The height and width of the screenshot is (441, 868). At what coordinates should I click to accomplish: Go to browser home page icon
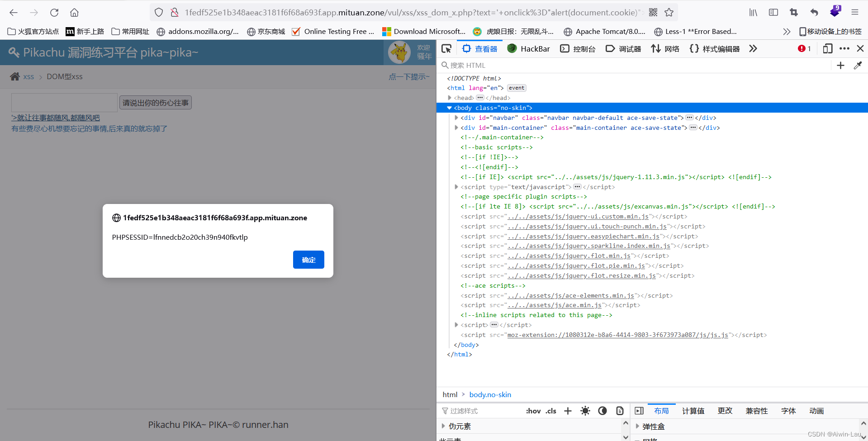(75, 13)
